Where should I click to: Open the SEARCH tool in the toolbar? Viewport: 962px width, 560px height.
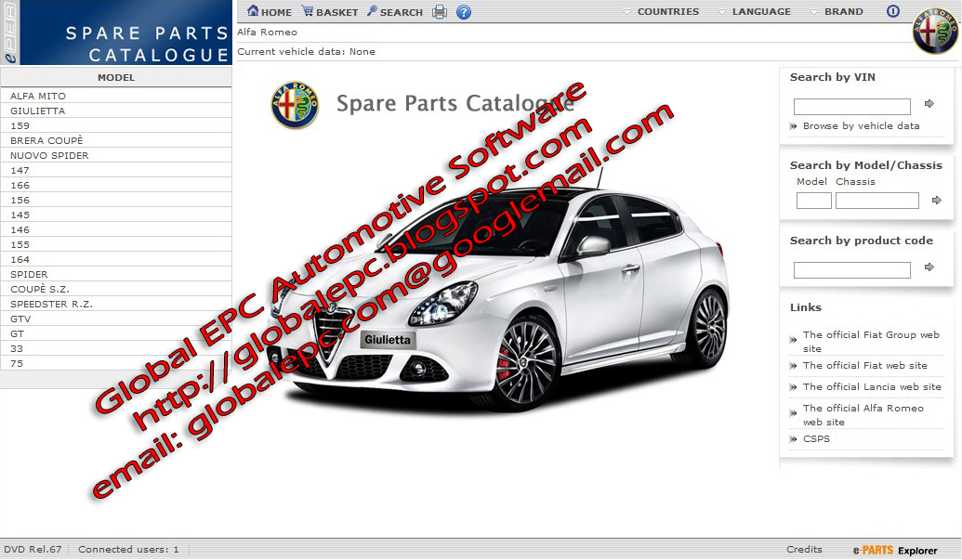[x=395, y=12]
